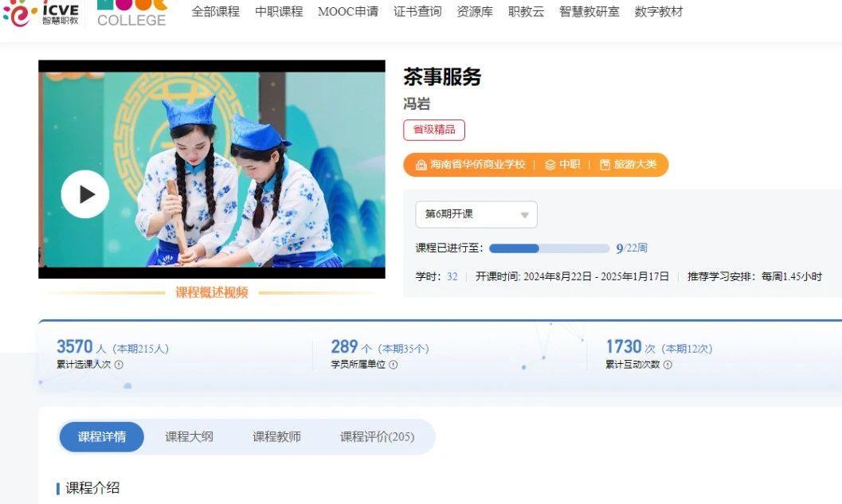
Task: Click the 省级精品 badge
Action: point(434,130)
